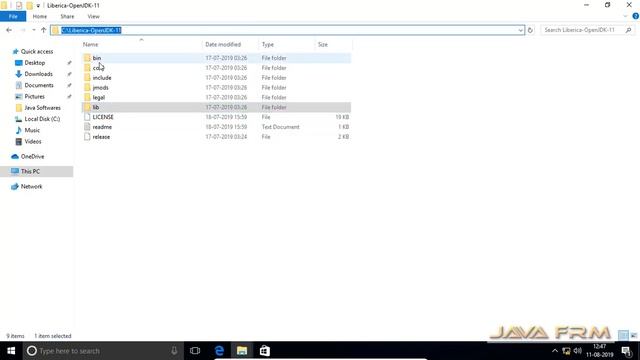Go back with the Back arrow

9,30
